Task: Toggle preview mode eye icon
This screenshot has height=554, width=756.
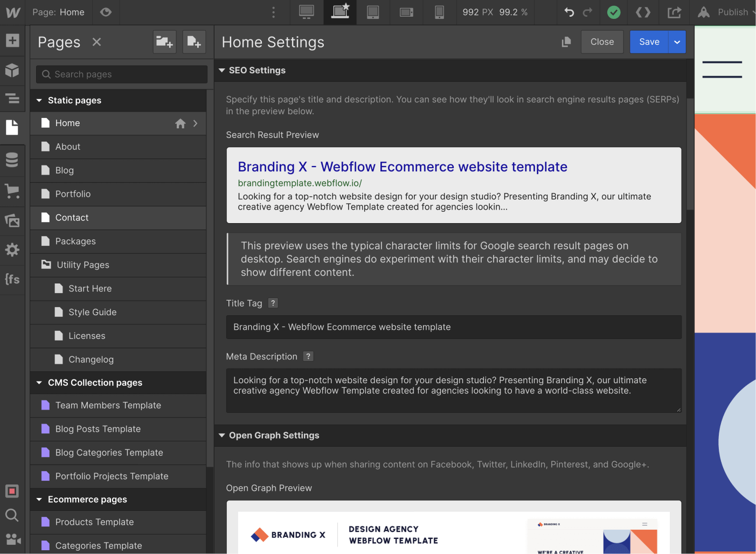Action: point(106,12)
